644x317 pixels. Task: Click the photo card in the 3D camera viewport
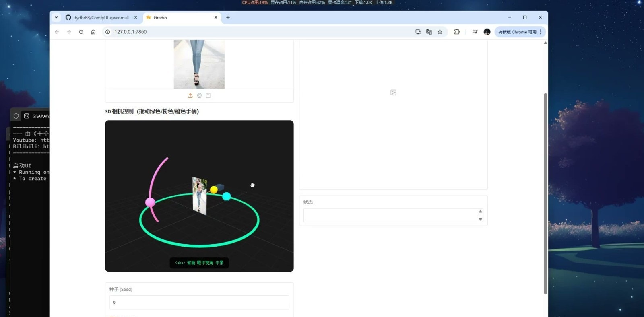[200, 196]
